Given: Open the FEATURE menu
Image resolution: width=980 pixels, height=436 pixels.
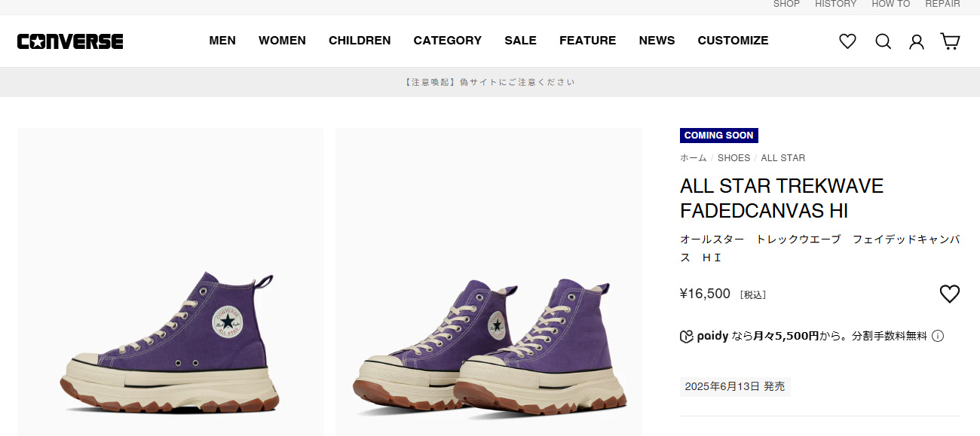Looking at the screenshot, I should [x=587, y=41].
